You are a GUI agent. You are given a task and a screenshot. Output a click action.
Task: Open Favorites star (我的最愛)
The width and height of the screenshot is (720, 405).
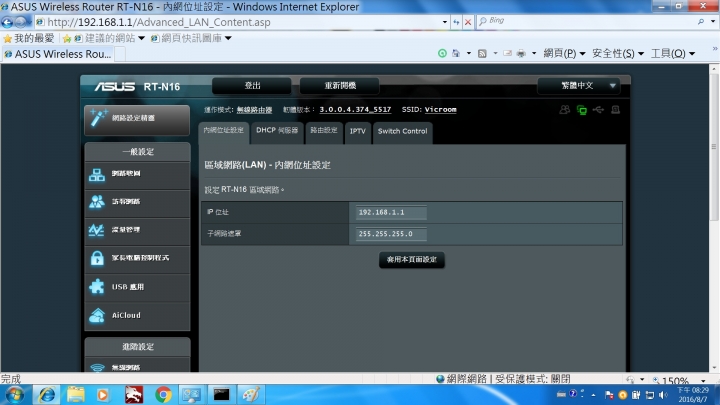tap(28, 38)
